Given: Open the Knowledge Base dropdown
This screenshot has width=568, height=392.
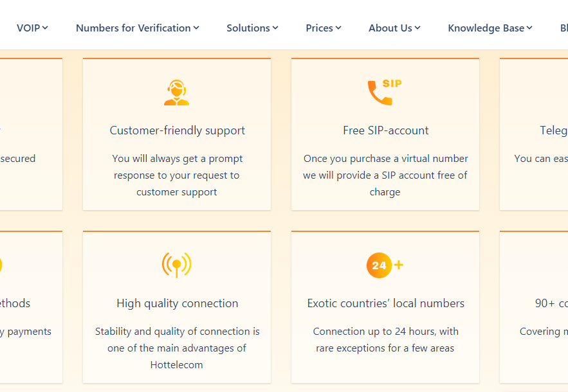Looking at the screenshot, I should pyautogui.click(x=529, y=28).
